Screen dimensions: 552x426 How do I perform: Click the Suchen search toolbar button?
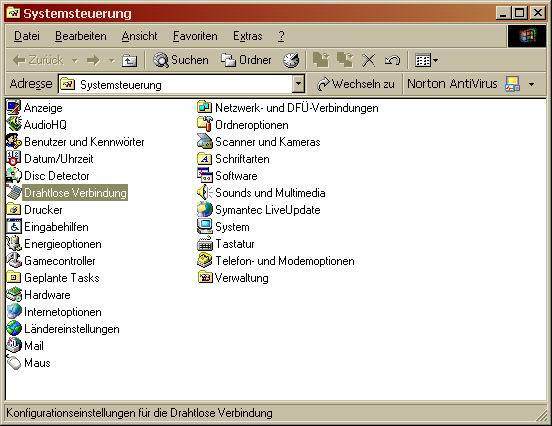(x=181, y=60)
